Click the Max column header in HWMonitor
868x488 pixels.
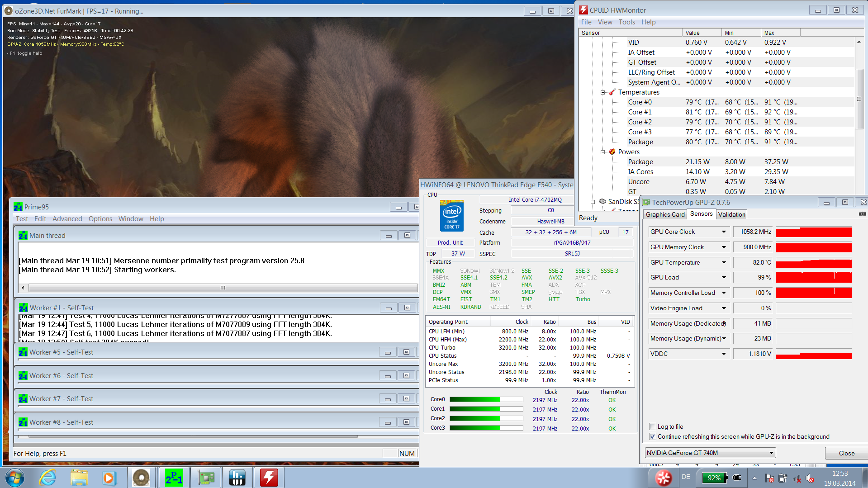tap(781, 33)
